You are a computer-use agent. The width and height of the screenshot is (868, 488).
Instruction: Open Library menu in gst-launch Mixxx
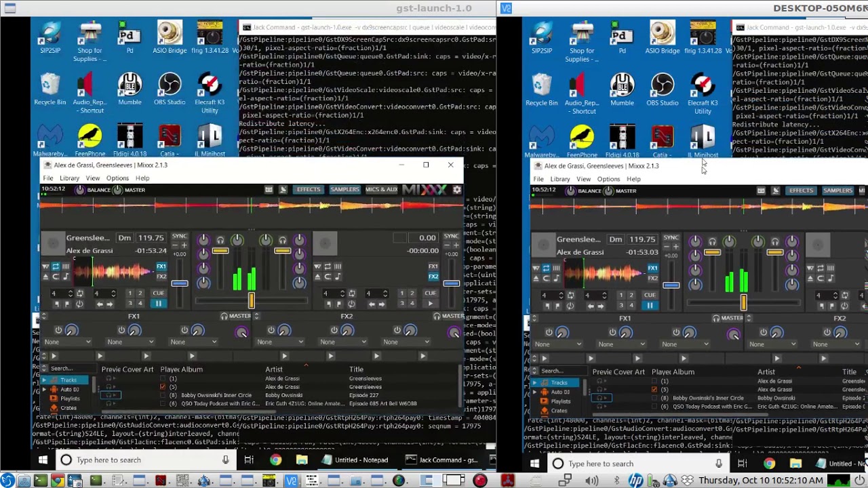69,178
